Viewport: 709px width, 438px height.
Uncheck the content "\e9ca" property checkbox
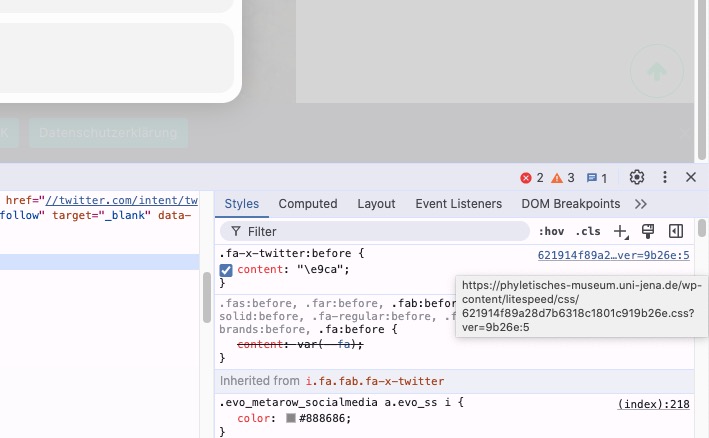click(x=226, y=270)
